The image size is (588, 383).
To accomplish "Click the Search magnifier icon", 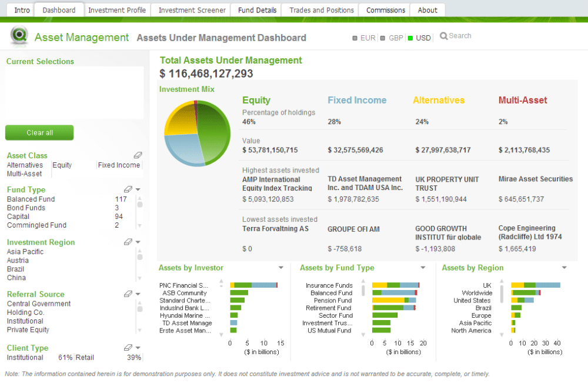I will coord(443,36).
